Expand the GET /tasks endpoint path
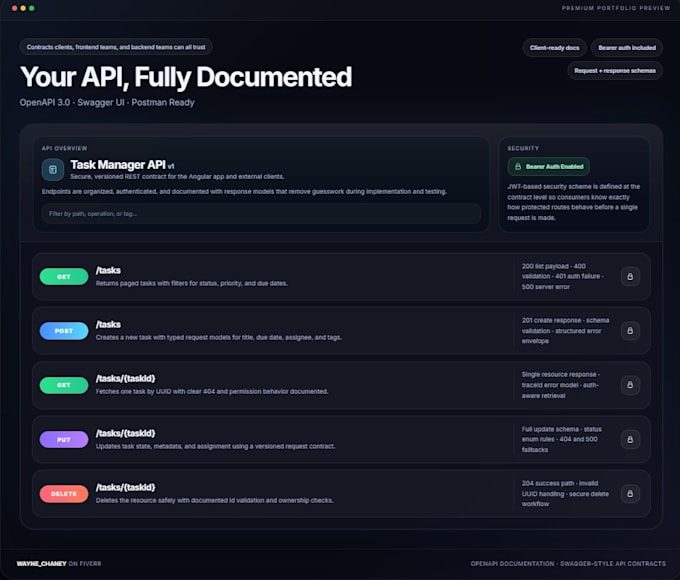Screen dimensions: 680x580 point(108,270)
